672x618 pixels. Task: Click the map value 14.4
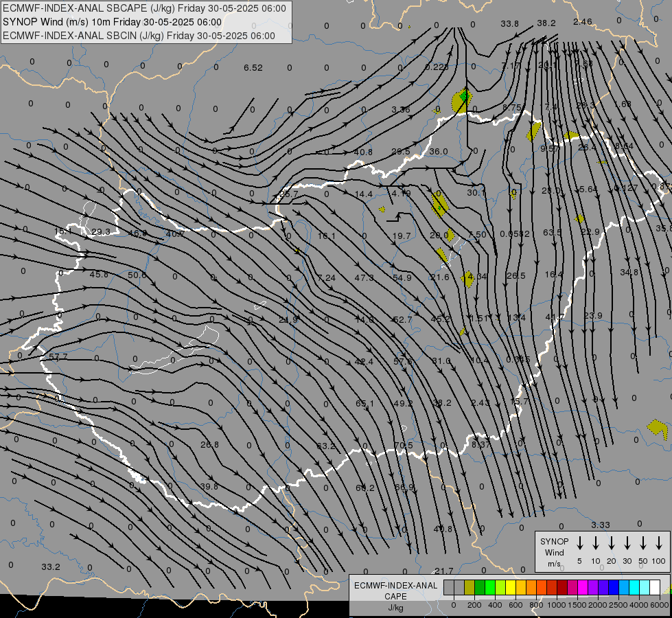363,194
